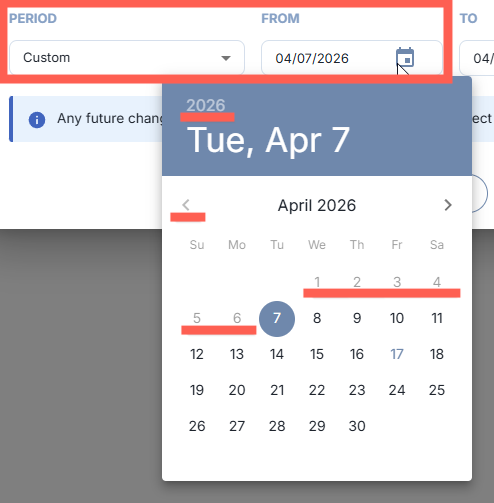494x503 pixels.
Task: Select the year 2026 in calendar header
Action: [206, 105]
